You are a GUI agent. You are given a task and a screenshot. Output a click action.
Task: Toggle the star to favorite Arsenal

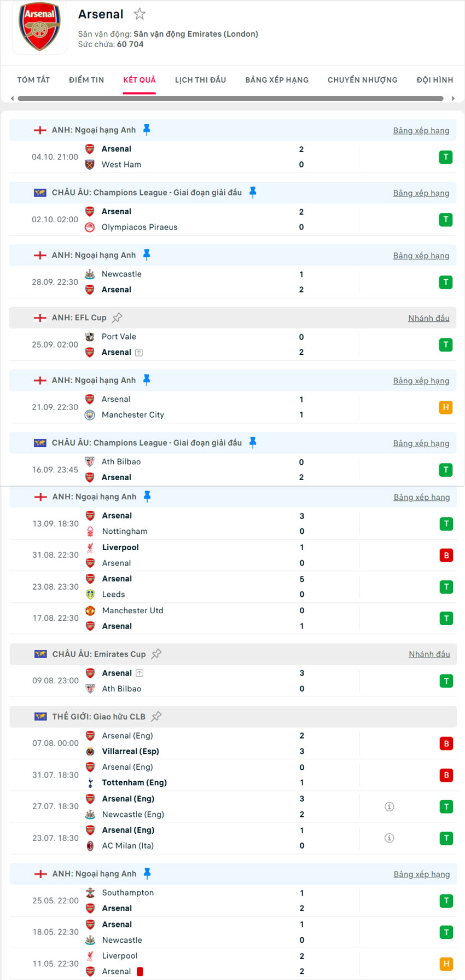139,14
